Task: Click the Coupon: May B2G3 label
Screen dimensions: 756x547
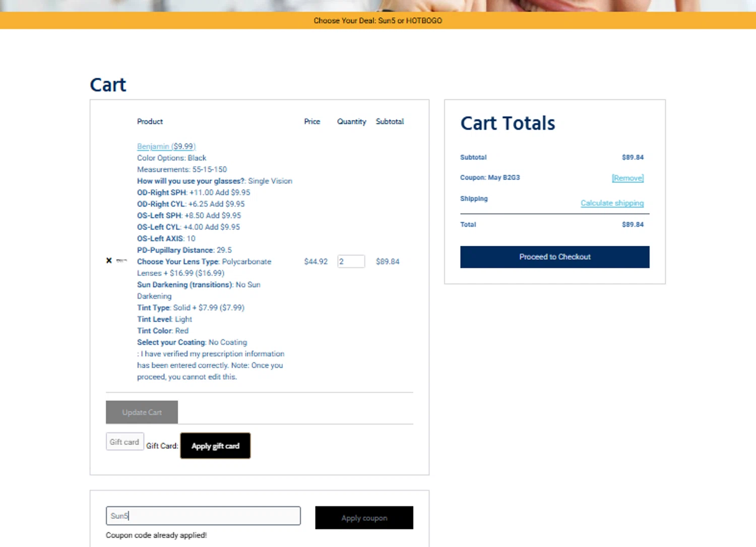Action: 490,177
